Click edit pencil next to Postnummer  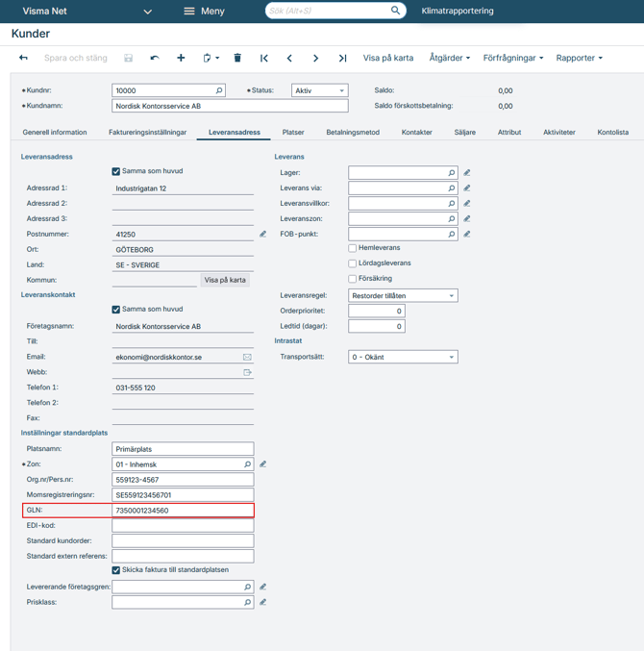(262, 235)
